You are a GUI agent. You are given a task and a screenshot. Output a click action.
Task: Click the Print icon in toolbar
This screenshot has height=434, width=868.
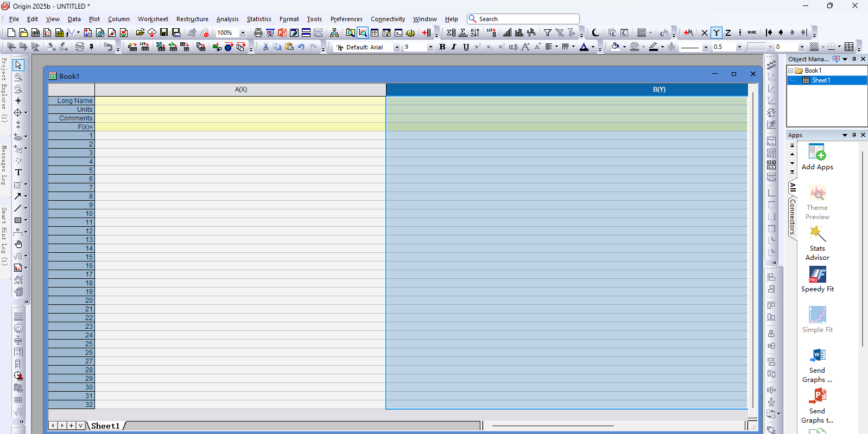pos(258,33)
